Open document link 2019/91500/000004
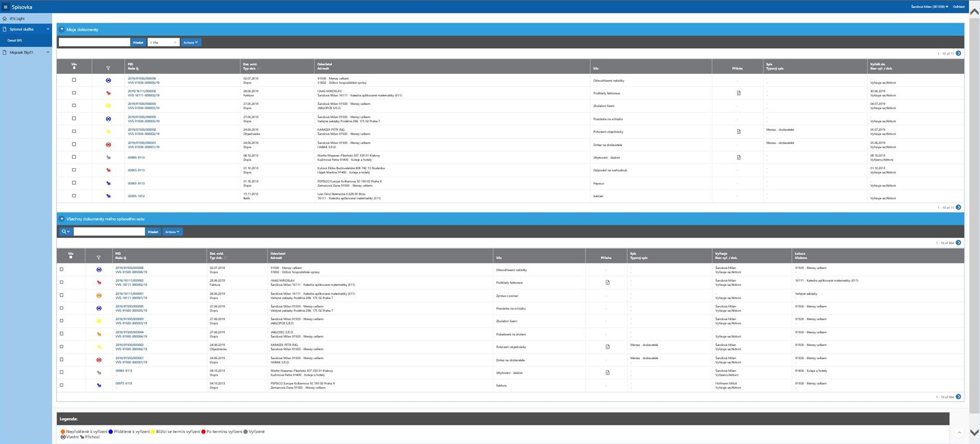Image resolution: width=980 pixels, height=444 pixels. 130,332
